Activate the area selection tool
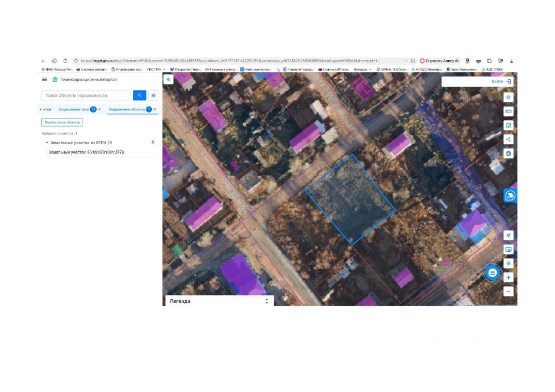555x392 pixels. [x=509, y=126]
